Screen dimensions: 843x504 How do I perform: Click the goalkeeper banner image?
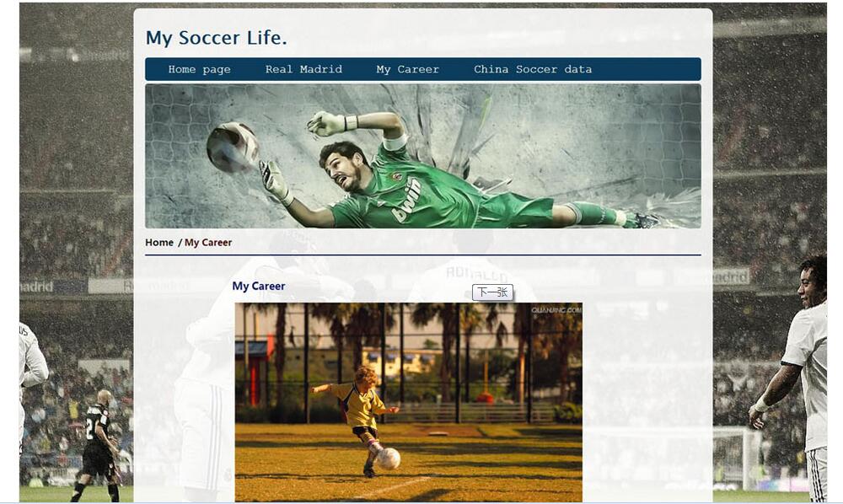coord(423,156)
